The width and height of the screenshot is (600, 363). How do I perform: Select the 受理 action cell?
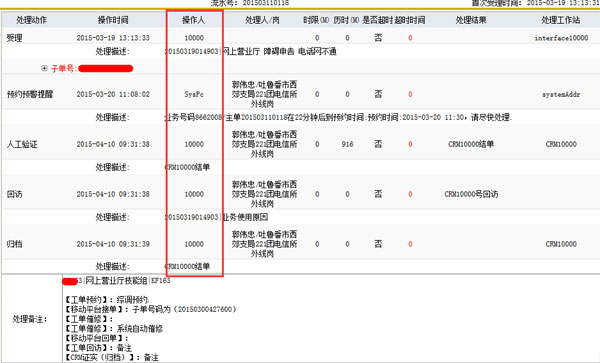[x=15, y=38]
